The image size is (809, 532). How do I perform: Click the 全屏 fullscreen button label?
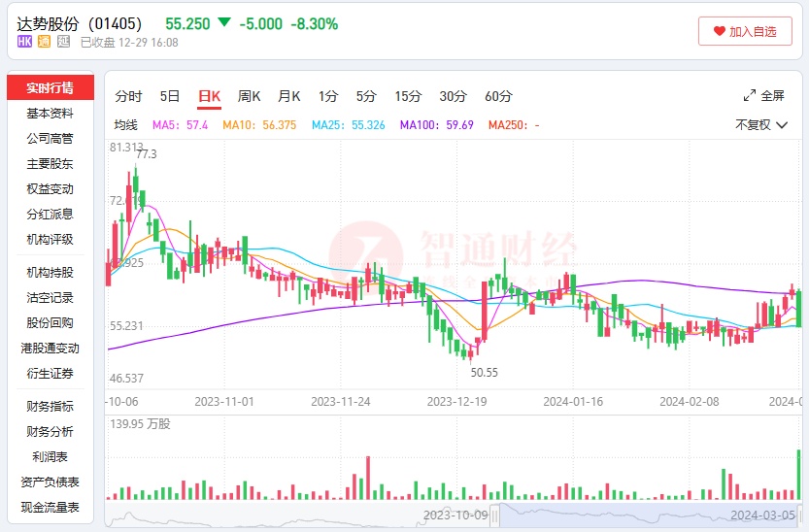pyautogui.click(x=772, y=95)
